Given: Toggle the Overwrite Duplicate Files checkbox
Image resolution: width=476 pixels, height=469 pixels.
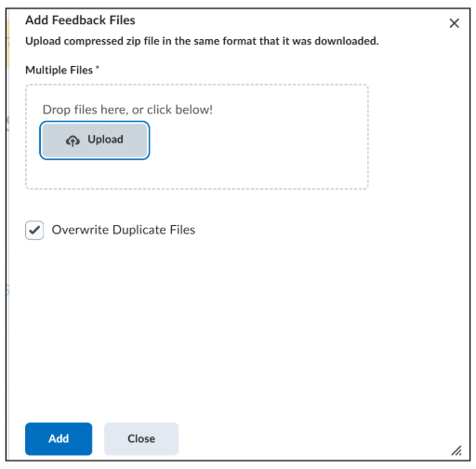Looking at the screenshot, I should click(x=34, y=230).
